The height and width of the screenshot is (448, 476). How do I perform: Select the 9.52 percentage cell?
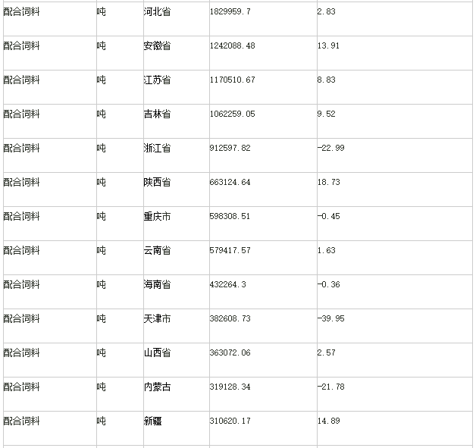click(x=326, y=114)
